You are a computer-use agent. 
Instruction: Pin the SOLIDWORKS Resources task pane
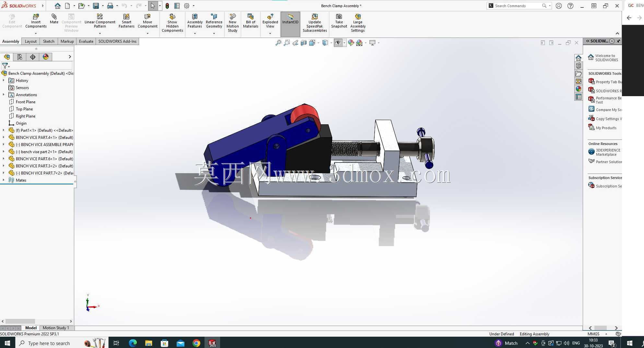pos(618,41)
